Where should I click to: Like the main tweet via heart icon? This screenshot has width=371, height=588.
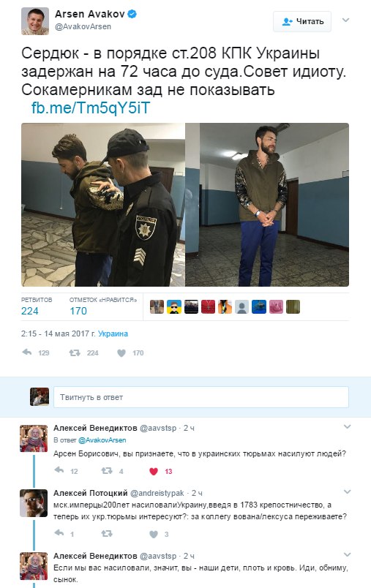tap(121, 353)
